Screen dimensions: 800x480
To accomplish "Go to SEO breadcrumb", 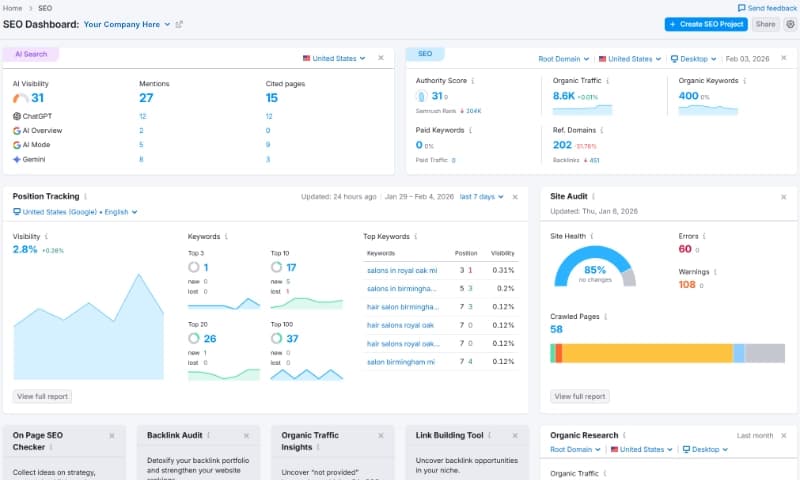I will (45, 8).
